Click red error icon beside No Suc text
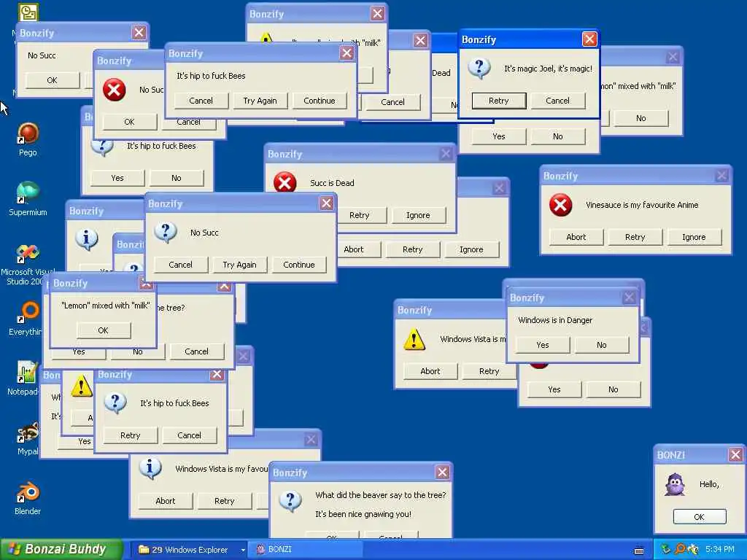The width and height of the screenshot is (747, 560). [x=115, y=90]
